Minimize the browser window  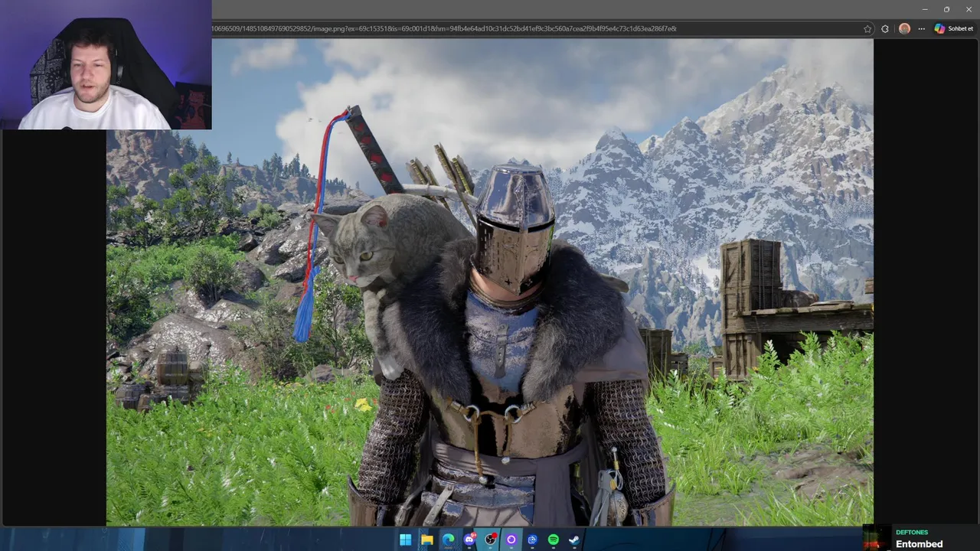pyautogui.click(x=924, y=9)
